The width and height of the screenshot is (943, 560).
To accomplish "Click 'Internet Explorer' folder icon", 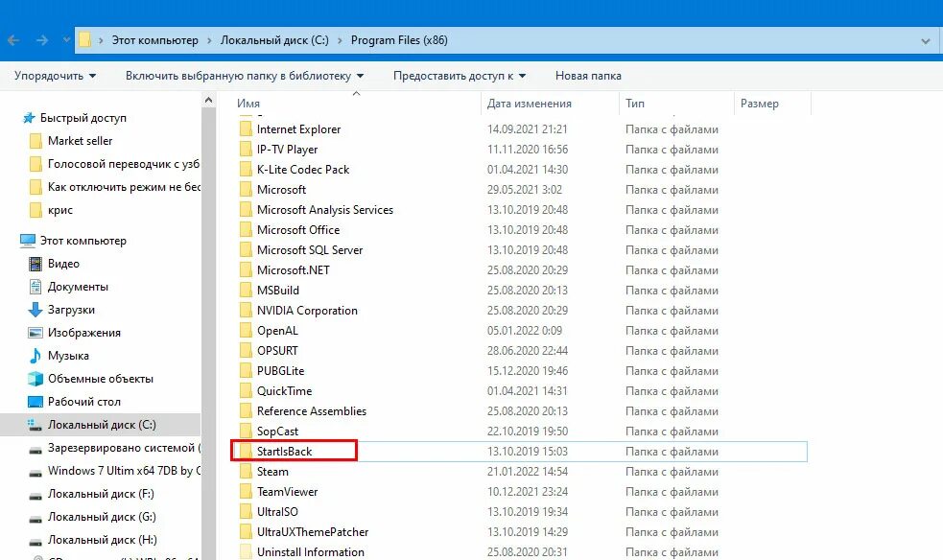I will (x=246, y=129).
